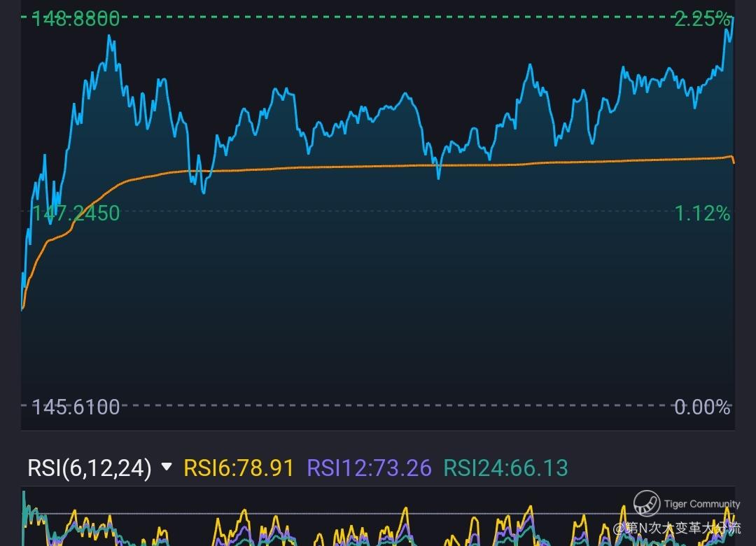
Task: Tap the RSI12:73.26 value label
Action: tap(370, 468)
